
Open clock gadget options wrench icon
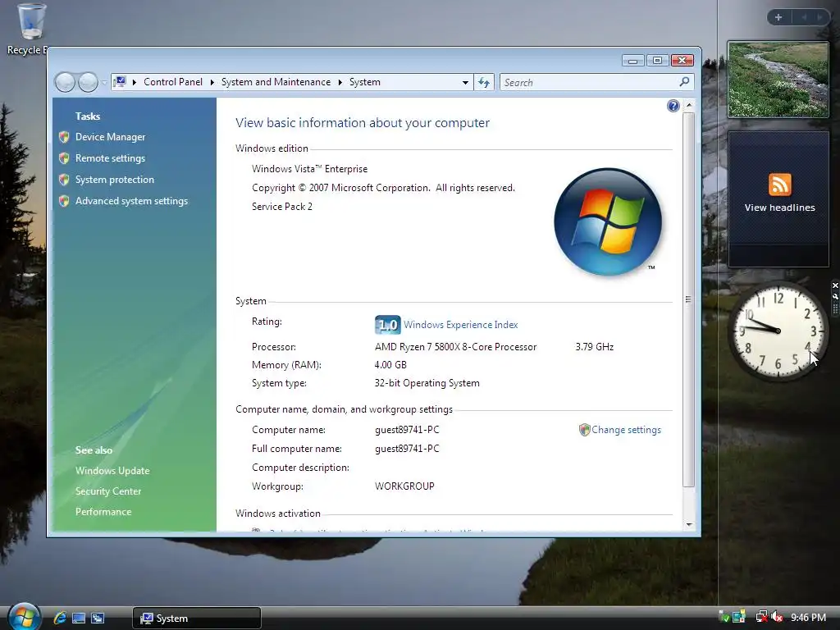(835, 296)
